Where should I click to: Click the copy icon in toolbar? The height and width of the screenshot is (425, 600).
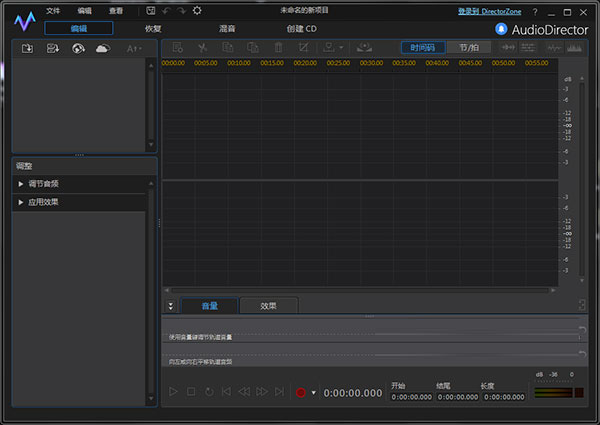click(x=228, y=48)
